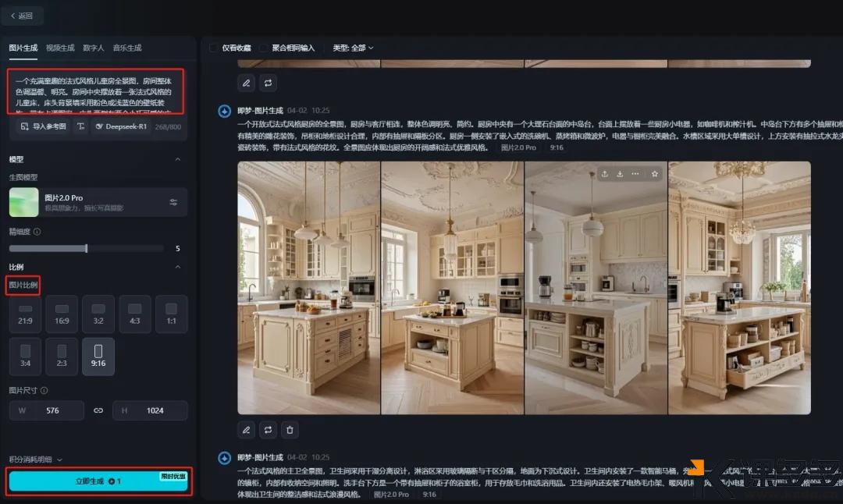The width and height of the screenshot is (843, 504).
Task: Enable the 仅看收藏 checkbox
Action: 213,48
